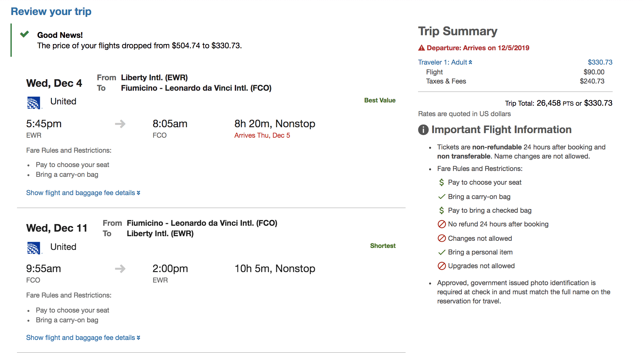The width and height of the screenshot is (644, 353).
Task: Expand flight and baggage fee details for Dec 11
Action: (x=83, y=338)
